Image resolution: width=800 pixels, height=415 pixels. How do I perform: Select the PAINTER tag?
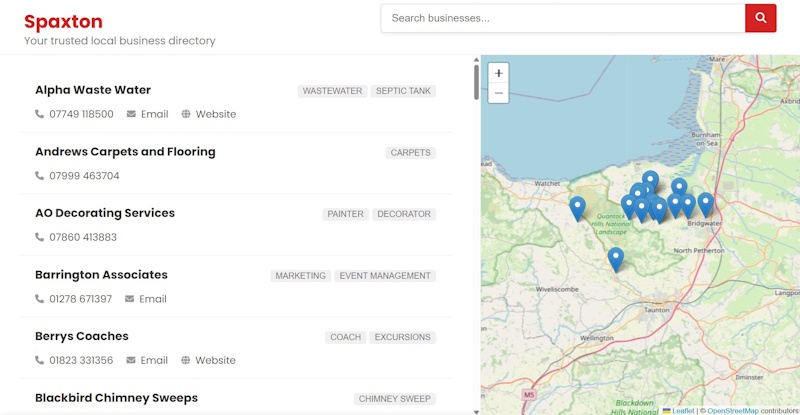pyautogui.click(x=345, y=214)
